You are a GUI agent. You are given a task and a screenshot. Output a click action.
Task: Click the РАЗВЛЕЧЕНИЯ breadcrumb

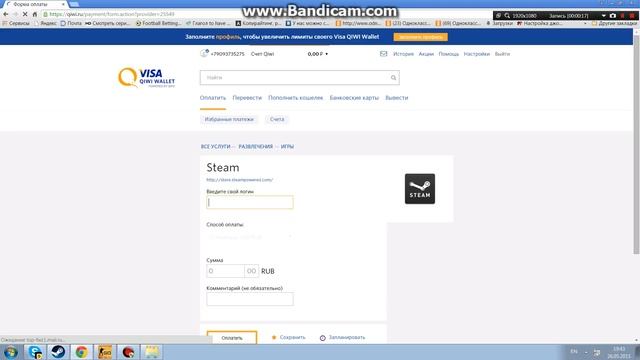pyautogui.click(x=256, y=147)
